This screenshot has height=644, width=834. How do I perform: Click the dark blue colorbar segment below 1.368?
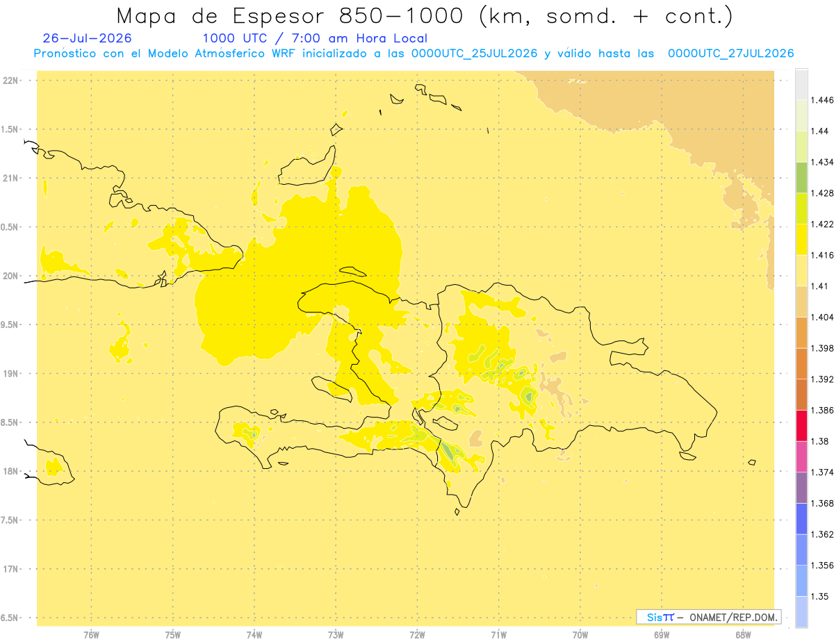(x=801, y=519)
